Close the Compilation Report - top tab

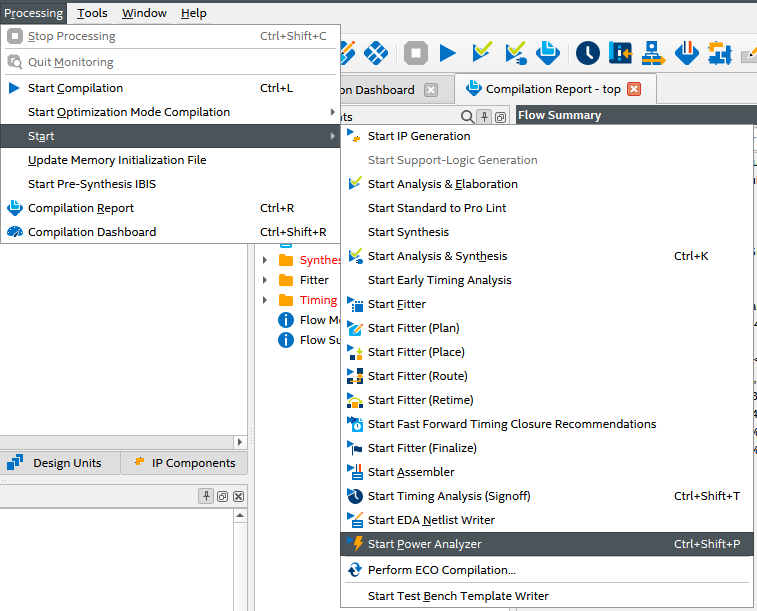click(634, 89)
